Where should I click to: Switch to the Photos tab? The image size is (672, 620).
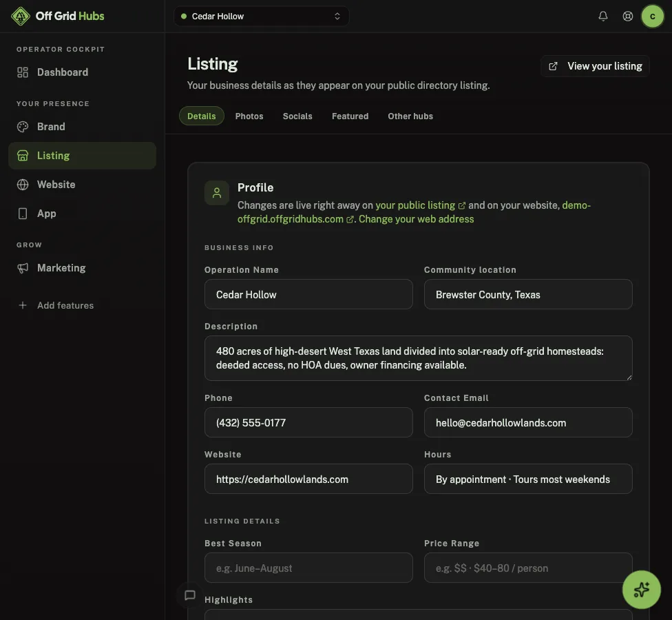pyautogui.click(x=249, y=116)
